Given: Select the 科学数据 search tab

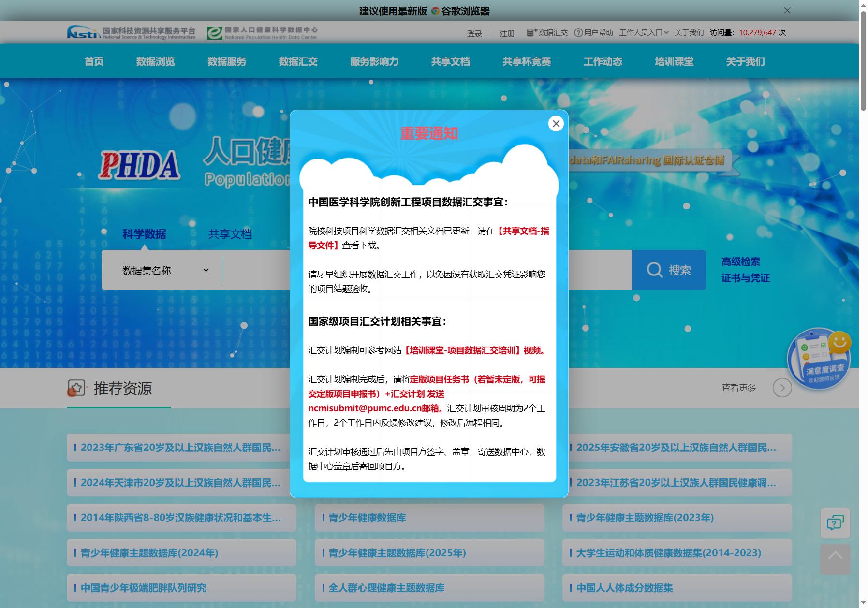Looking at the screenshot, I should [x=144, y=234].
